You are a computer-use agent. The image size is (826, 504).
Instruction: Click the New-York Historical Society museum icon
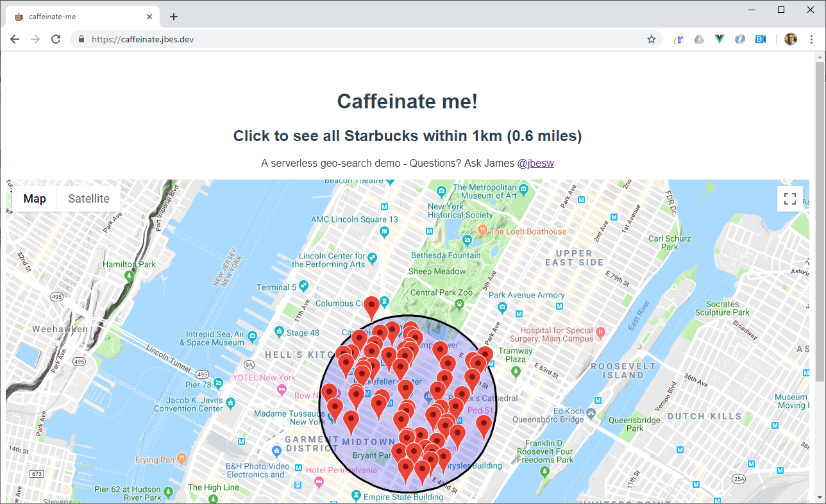tap(441, 191)
